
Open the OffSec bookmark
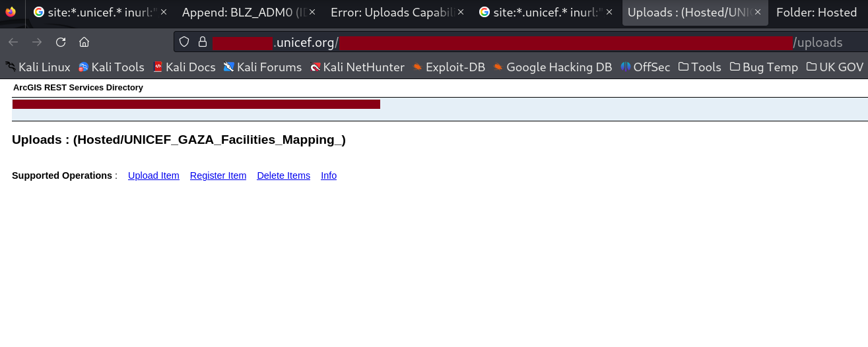tap(646, 67)
